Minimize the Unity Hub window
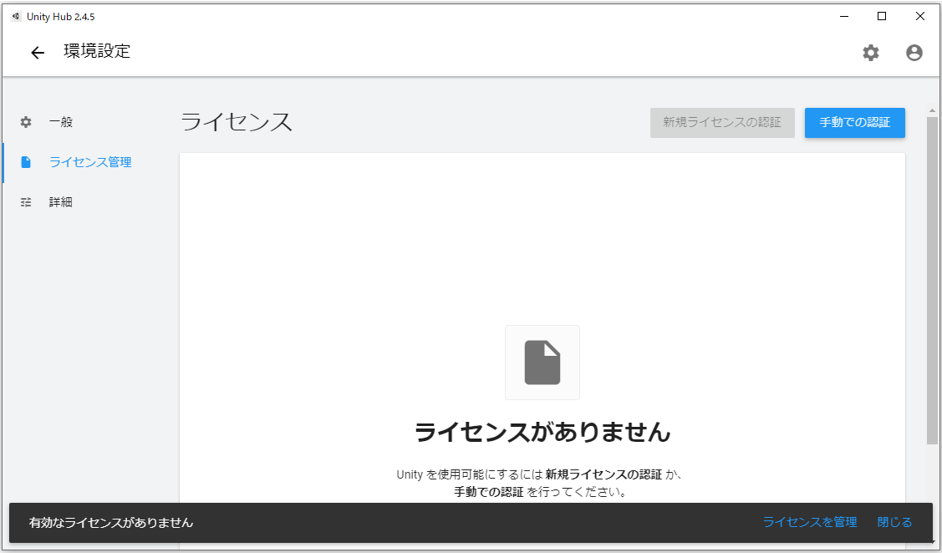Screen dimensions: 942x553 click(x=844, y=16)
